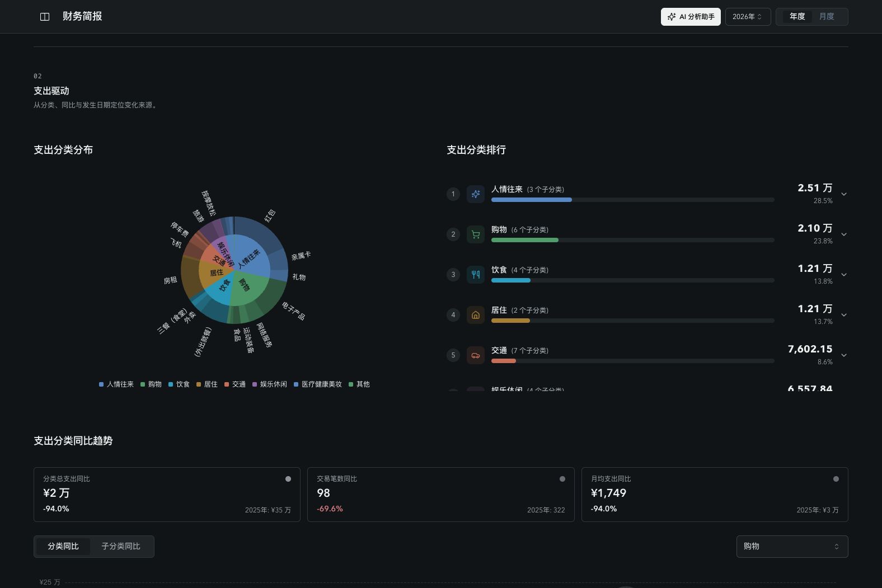Select the 子分类同比 tab
Image resolution: width=882 pixels, height=588 pixels.
click(x=121, y=547)
